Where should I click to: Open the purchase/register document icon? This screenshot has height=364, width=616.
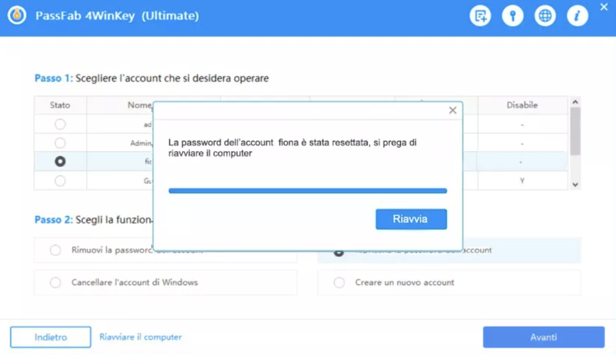point(480,15)
